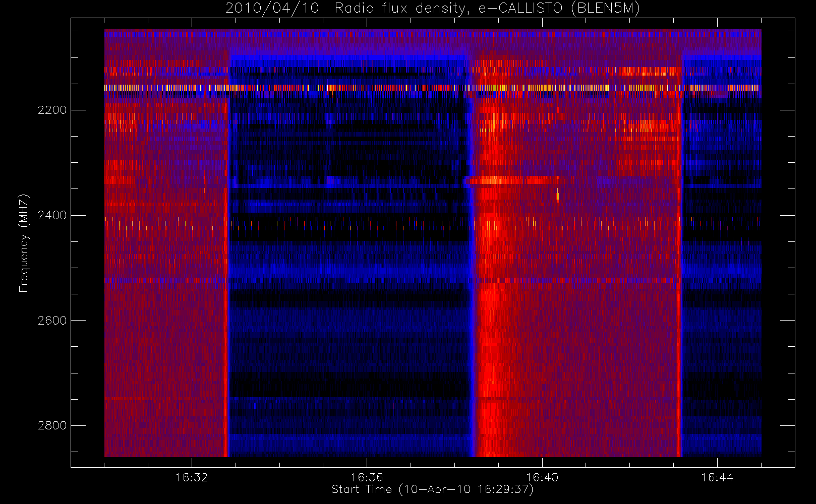Viewport: 816px width, 504px height.
Task: Select the 2400 frequency tick label
Action: coord(52,215)
